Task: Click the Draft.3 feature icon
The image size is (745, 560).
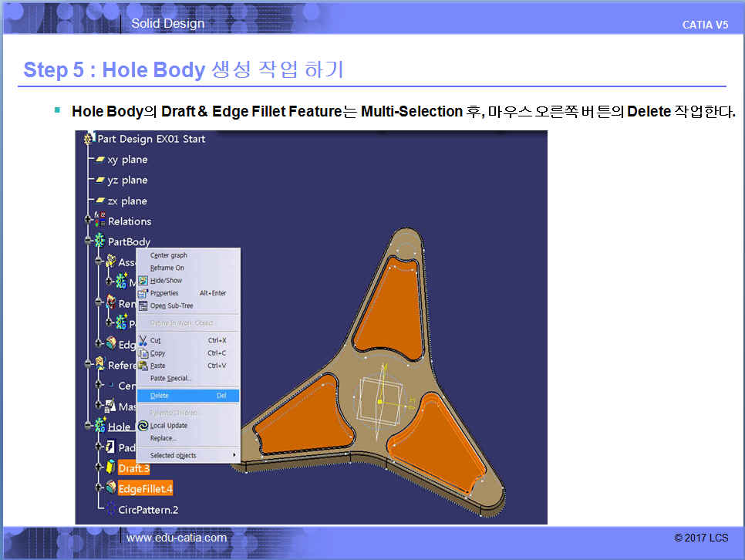Action: click(x=110, y=467)
